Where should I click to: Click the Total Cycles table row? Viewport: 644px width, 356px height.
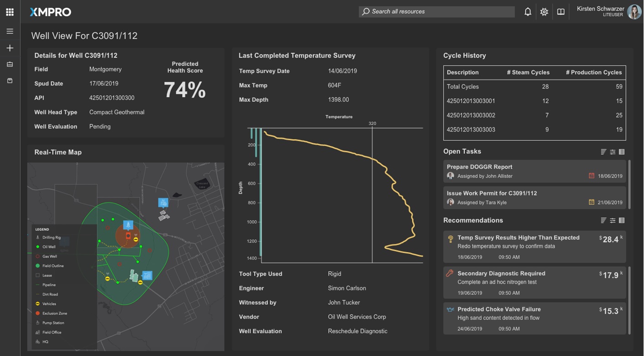pos(534,86)
